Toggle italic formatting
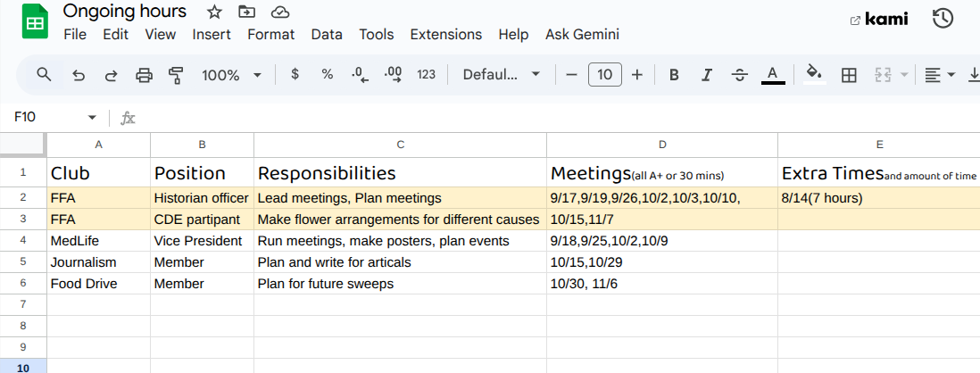 point(707,75)
